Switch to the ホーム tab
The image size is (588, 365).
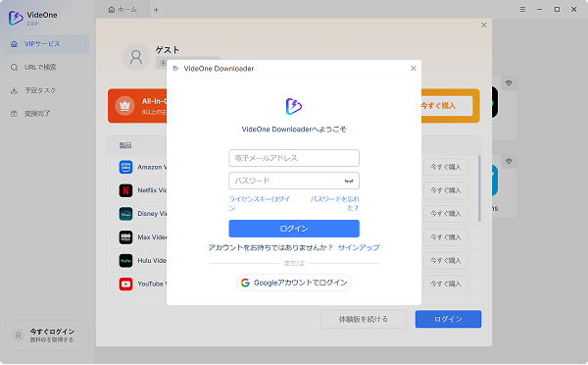tap(122, 10)
